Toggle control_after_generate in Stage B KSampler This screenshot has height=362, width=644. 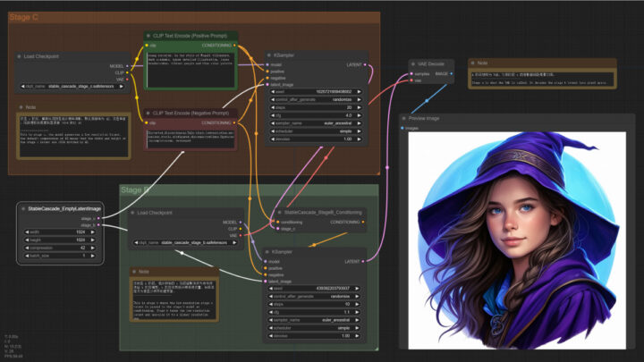[x=317, y=295]
